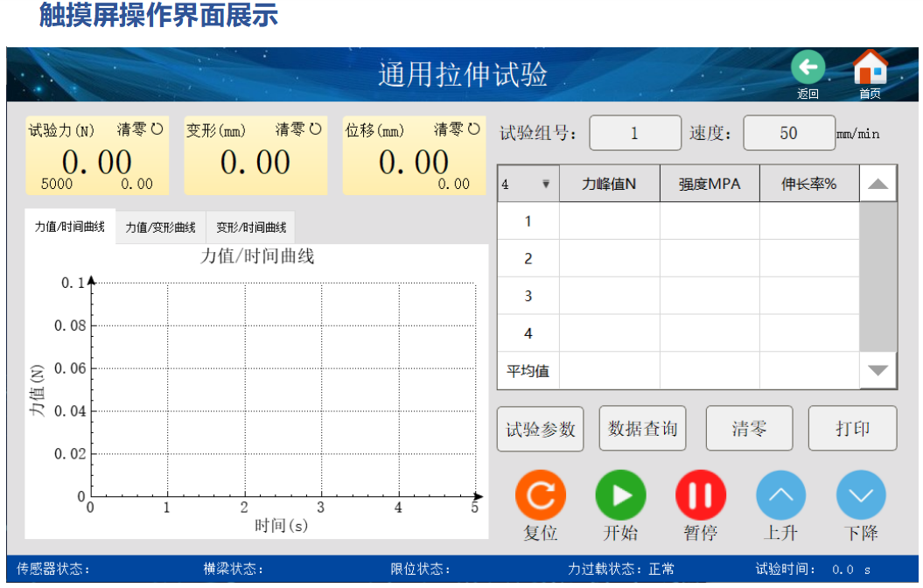Raise crossbeam with 上升 up button
This screenshot has width=923, height=588.
point(780,495)
